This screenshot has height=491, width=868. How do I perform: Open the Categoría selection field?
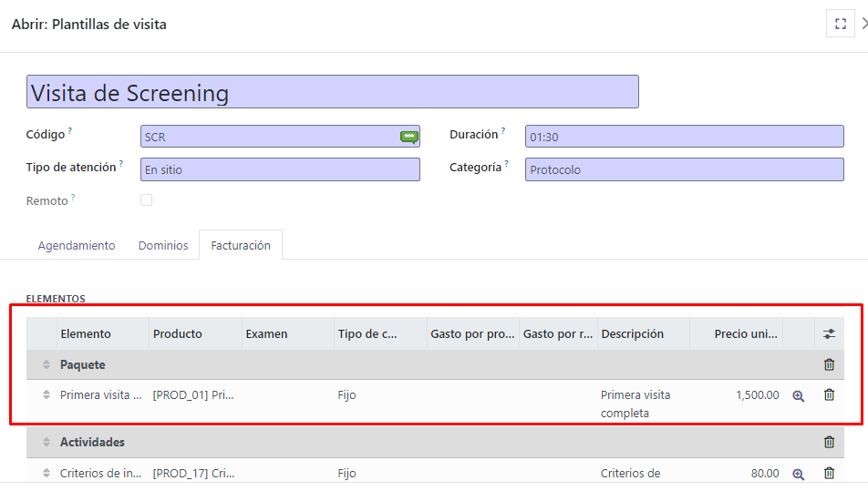coord(684,169)
